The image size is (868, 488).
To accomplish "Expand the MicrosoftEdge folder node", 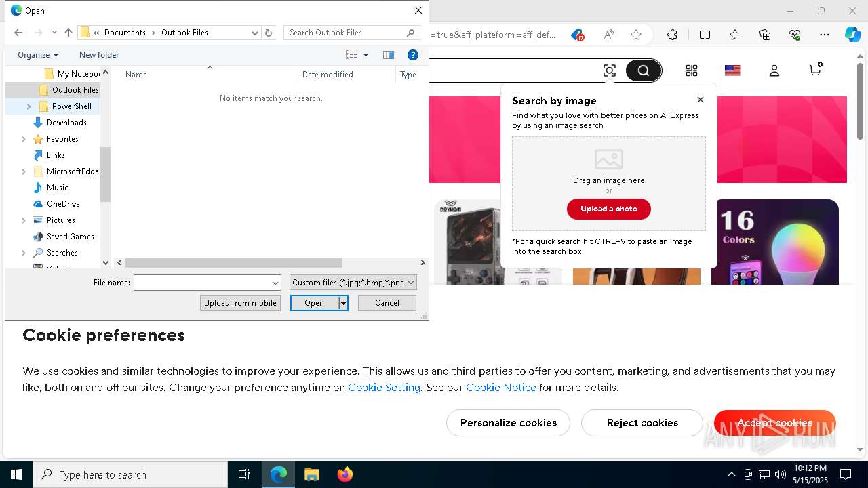I will [24, 171].
